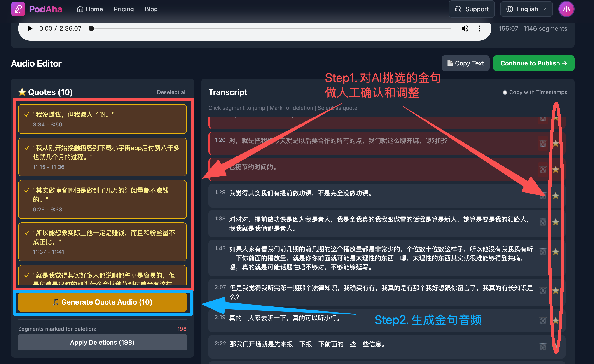Click trash icon on 2:07 segment

coord(543,290)
